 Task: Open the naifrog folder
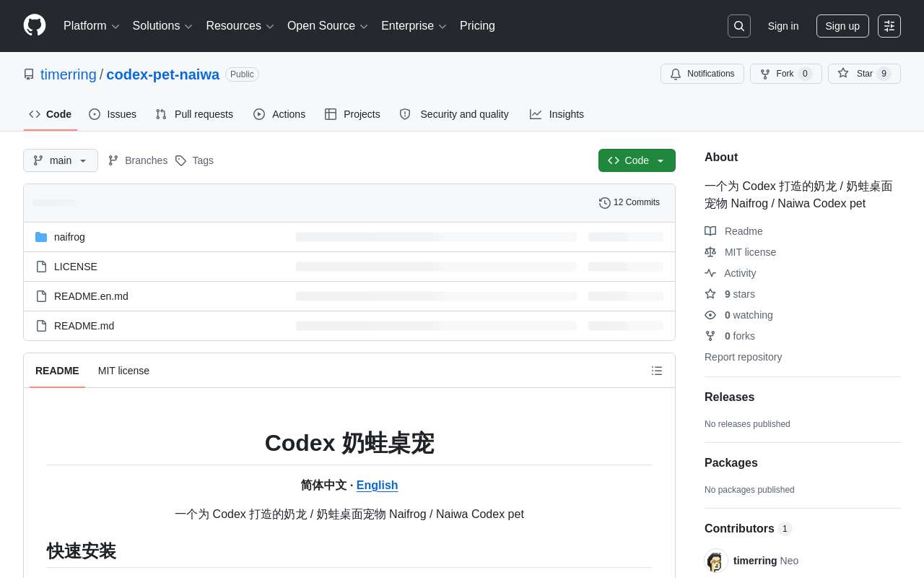coord(69,237)
